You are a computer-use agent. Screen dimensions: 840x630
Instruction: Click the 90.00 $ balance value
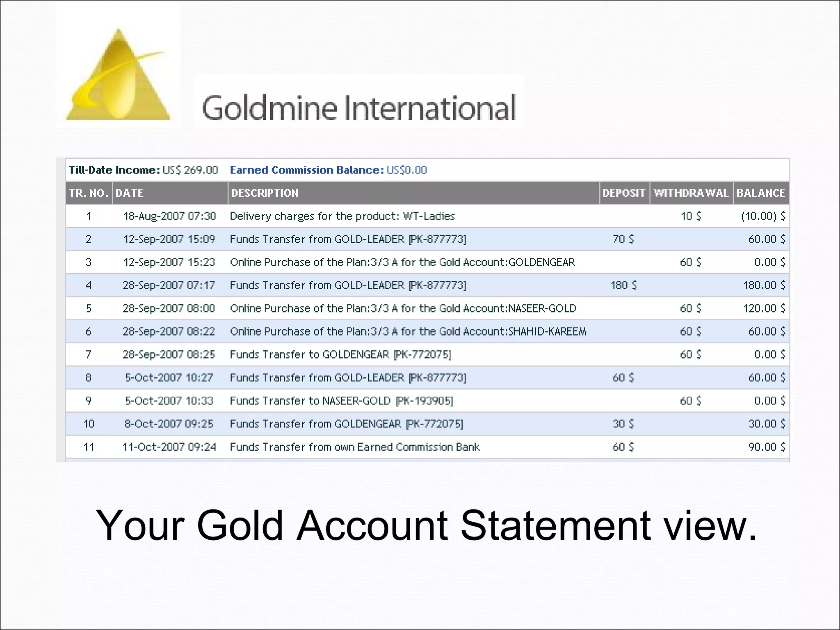click(767, 447)
